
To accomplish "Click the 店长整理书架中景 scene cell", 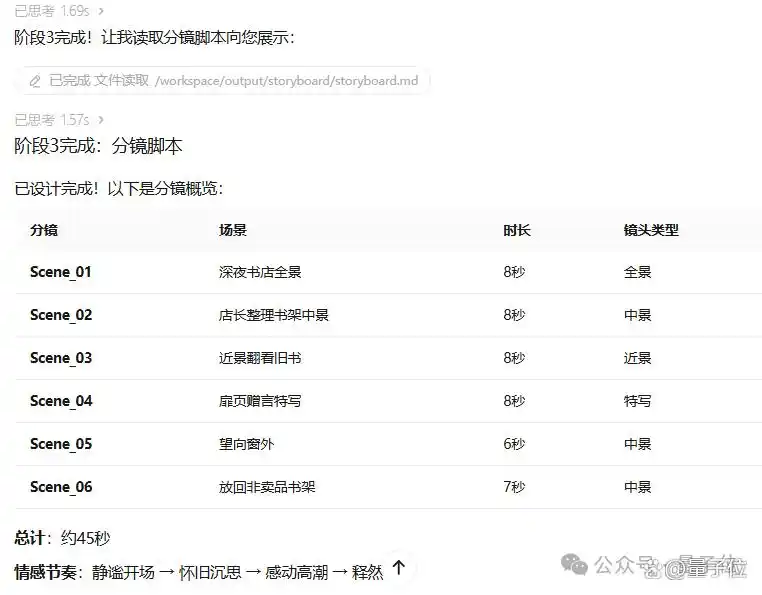I will tap(274, 315).
